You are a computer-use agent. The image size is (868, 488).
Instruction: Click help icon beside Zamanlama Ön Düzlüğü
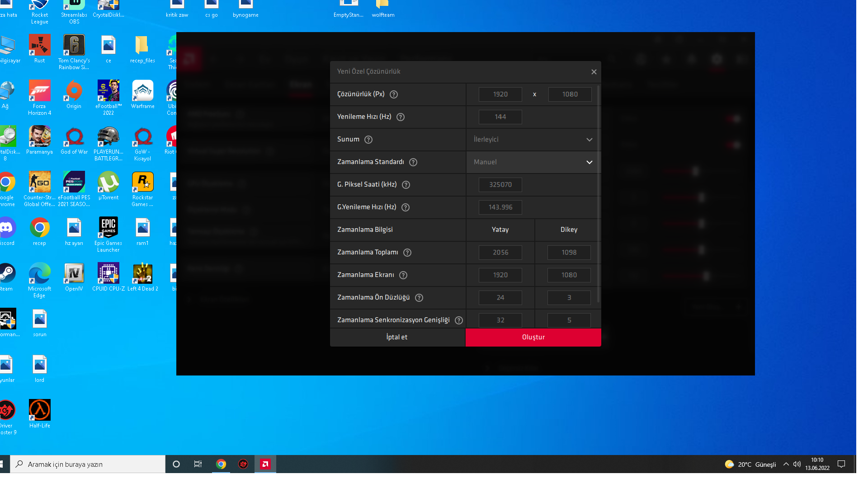pyautogui.click(x=419, y=298)
